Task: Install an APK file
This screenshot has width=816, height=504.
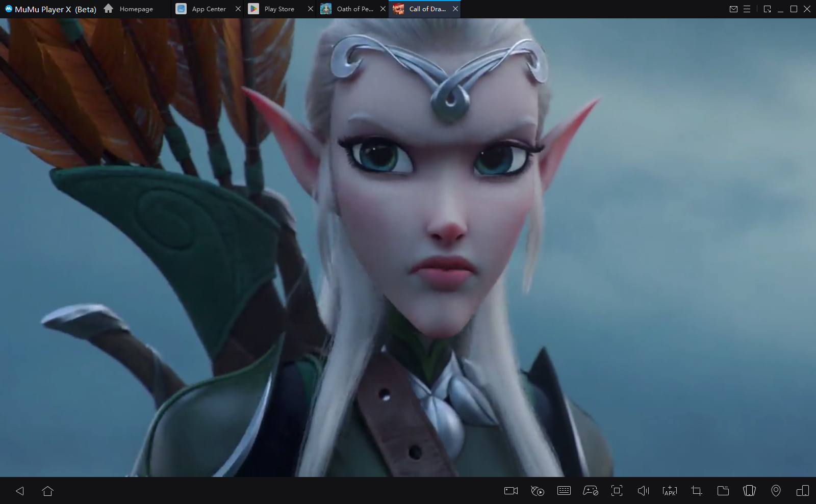Action: click(x=670, y=491)
